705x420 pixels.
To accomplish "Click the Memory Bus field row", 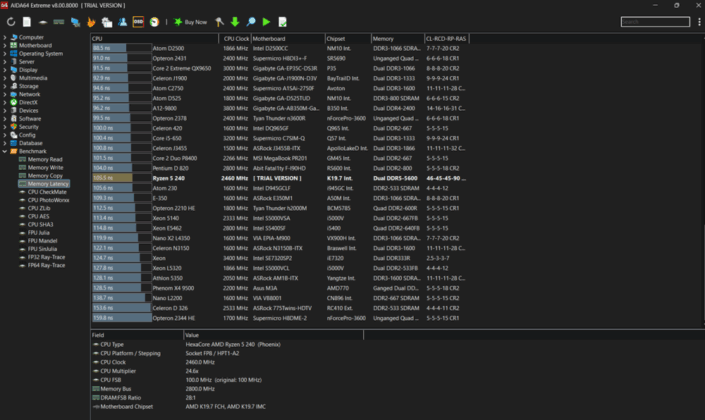I will [227, 389].
